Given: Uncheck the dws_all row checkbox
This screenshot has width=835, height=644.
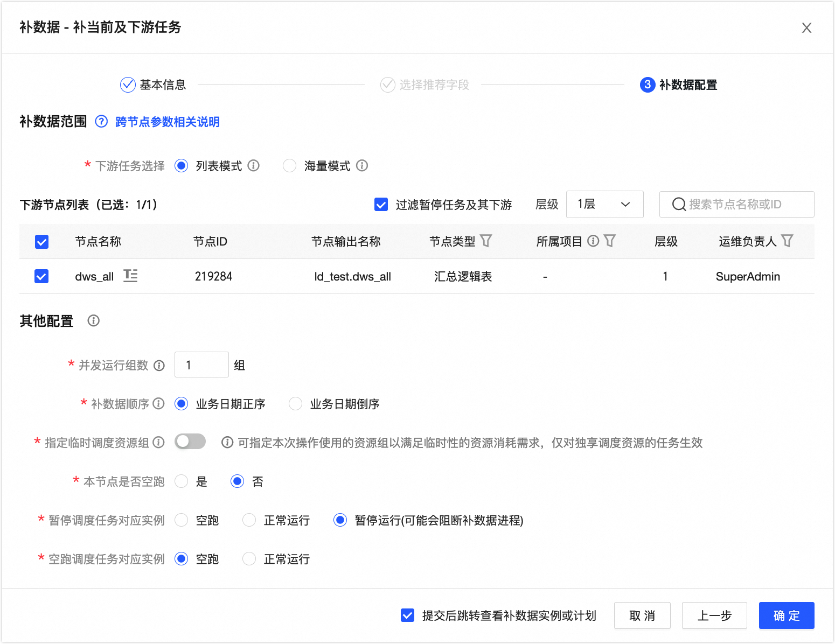Looking at the screenshot, I should pyautogui.click(x=41, y=276).
